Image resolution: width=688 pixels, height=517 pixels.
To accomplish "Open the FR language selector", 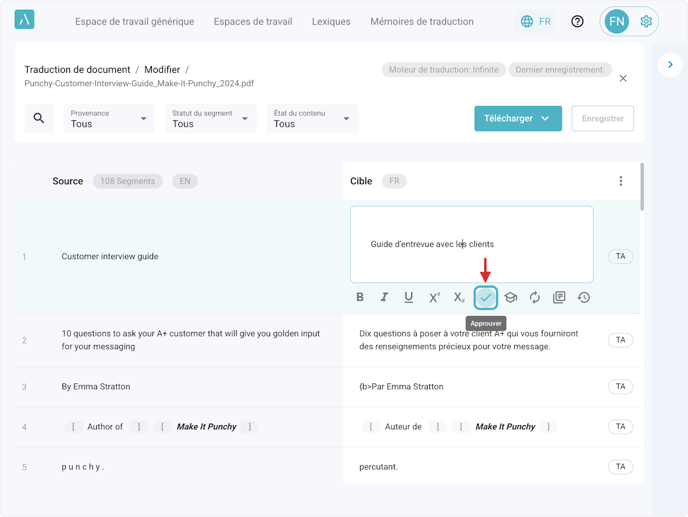I will [x=536, y=21].
